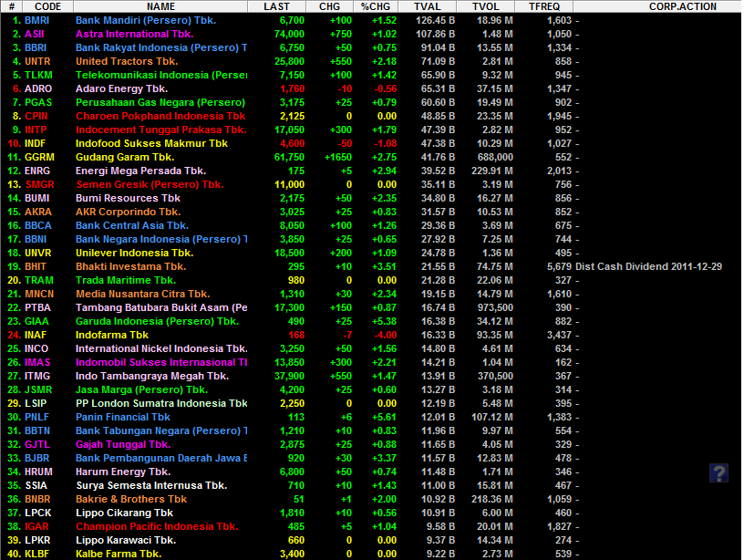Click Dist Cash Dividend 2011-12-29 entry

point(648,266)
